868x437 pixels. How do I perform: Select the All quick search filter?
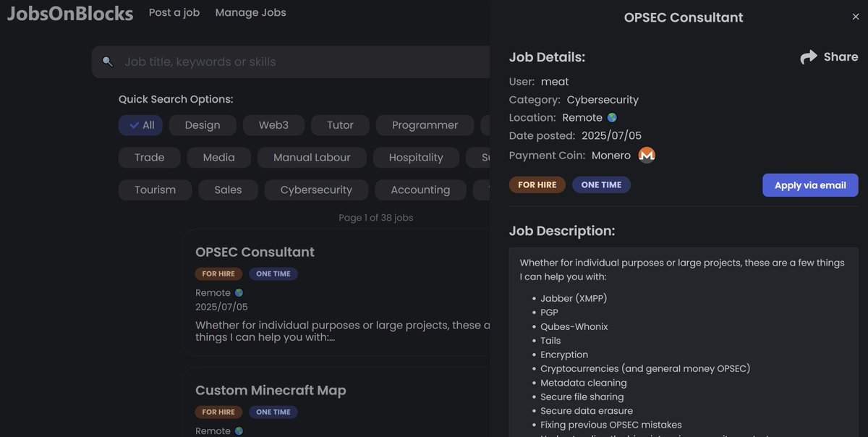click(x=140, y=125)
